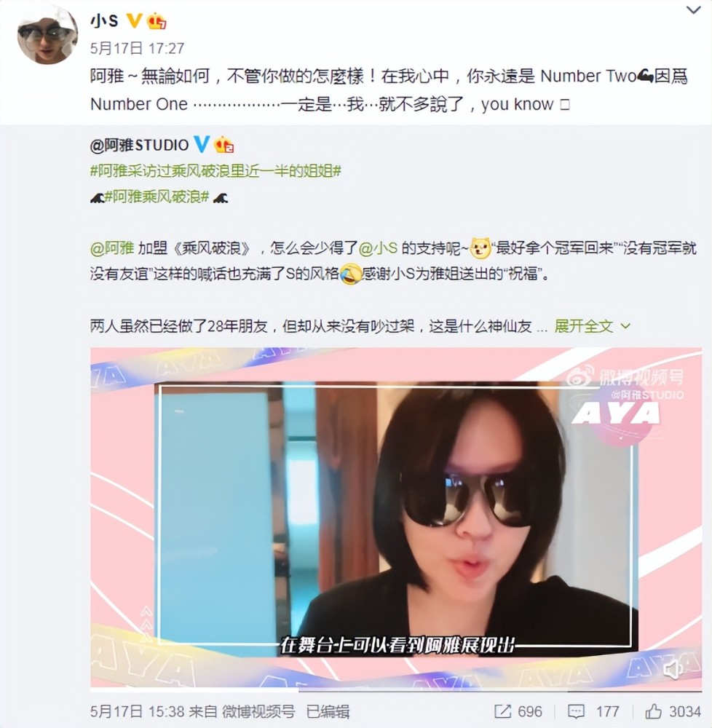The image size is (712, 728).
Task: Click the comment icon showing 177
Action: coord(576,711)
